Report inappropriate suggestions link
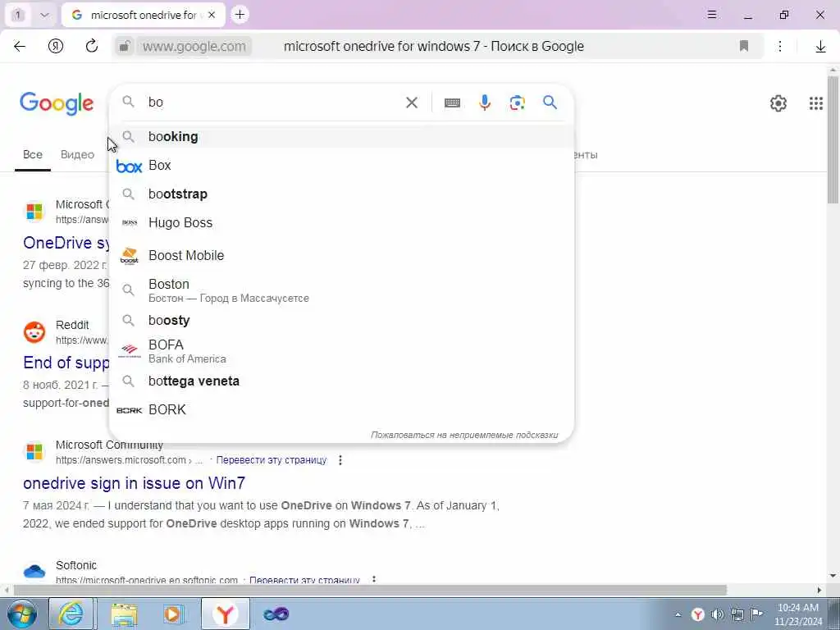Screen dimensions: 840x630 (x=464, y=435)
